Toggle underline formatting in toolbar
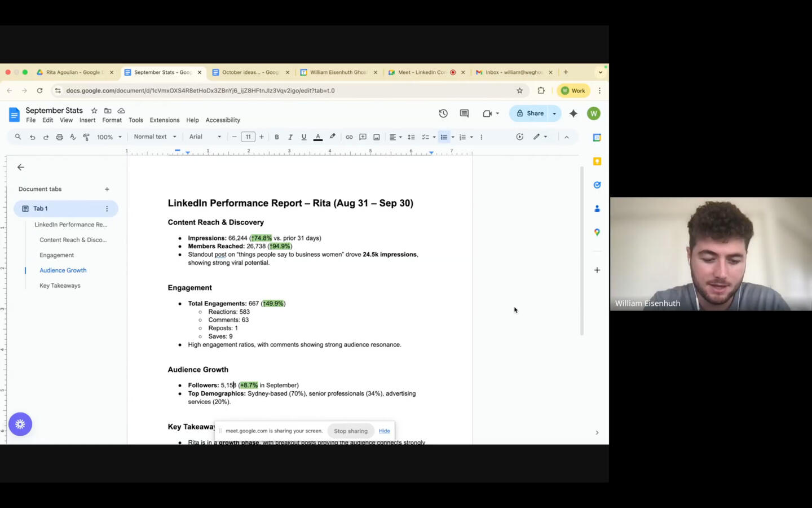 point(304,137)
